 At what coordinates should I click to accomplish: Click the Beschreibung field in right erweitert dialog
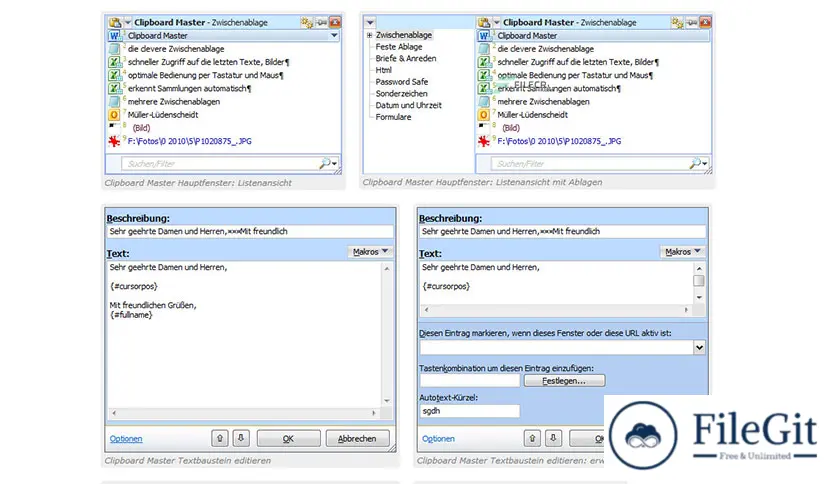point(562,231)
